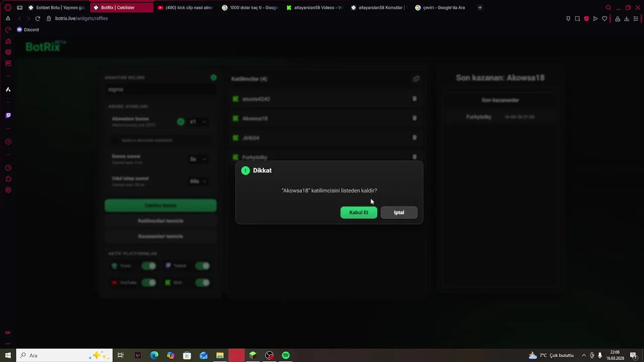
Task: Show hidden system tray icons
Action: (x=584, y=355)
